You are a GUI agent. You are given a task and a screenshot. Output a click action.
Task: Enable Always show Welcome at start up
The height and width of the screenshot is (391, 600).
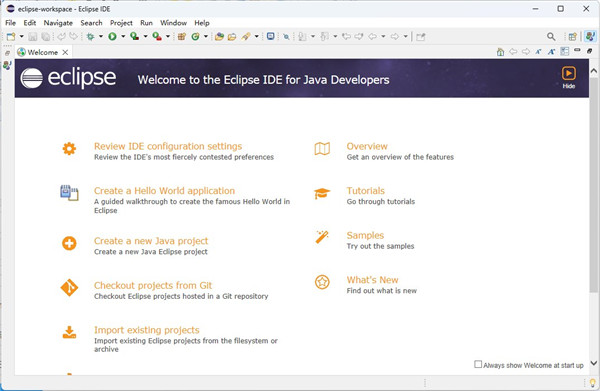point(478,364)
